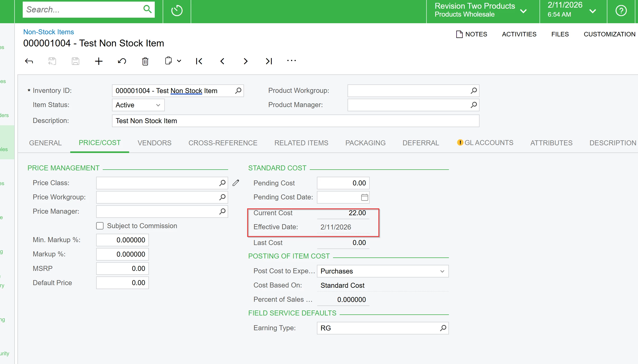Image resolution: width=638 pixels, height=364 pixels.
Task: Open the Pending Cost Date calendar
Action: pyautogui.click(x=364, y=197)
